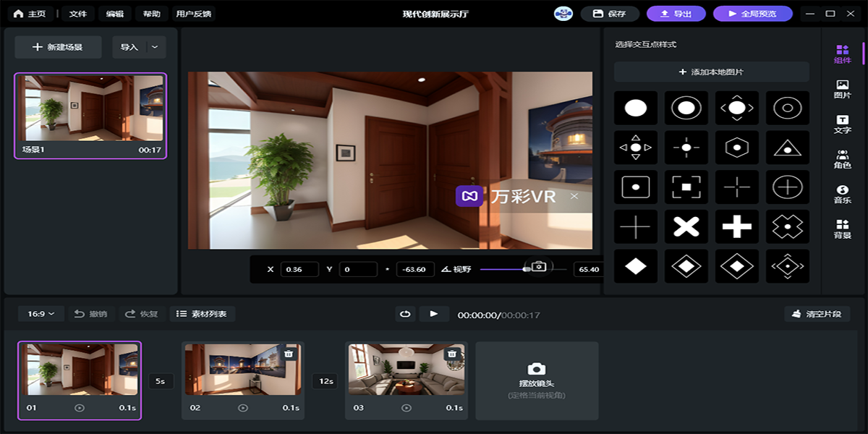The height and width of the screenshot is (434, 868).
Task: Click the camera snapshot icon below the preview
Action: point(538,267)
